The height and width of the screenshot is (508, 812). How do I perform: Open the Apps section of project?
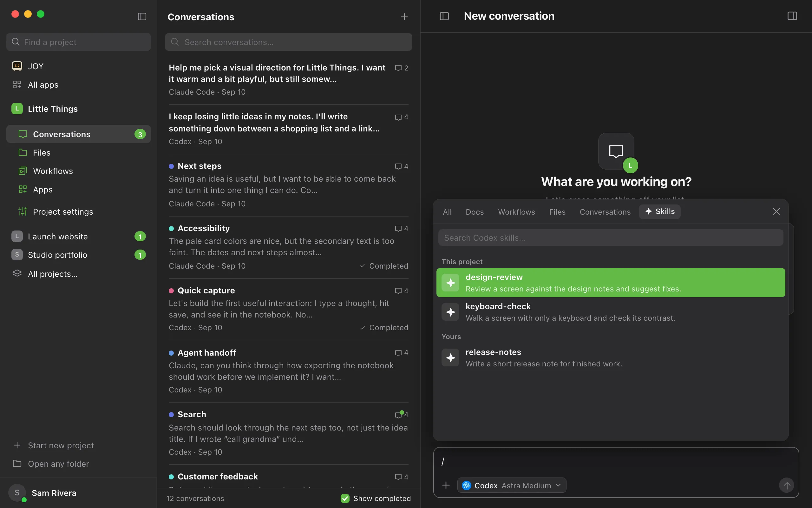tap(79, 190)
